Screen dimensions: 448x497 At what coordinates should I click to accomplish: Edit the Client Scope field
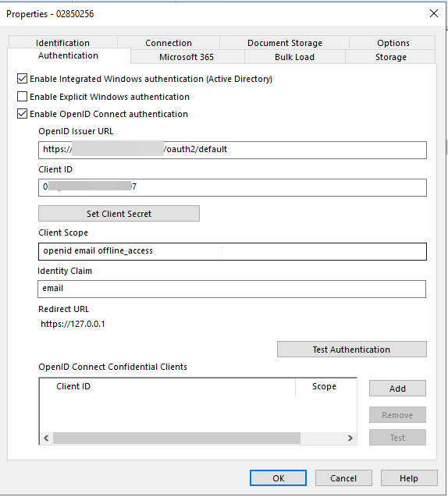coord(233,251)
